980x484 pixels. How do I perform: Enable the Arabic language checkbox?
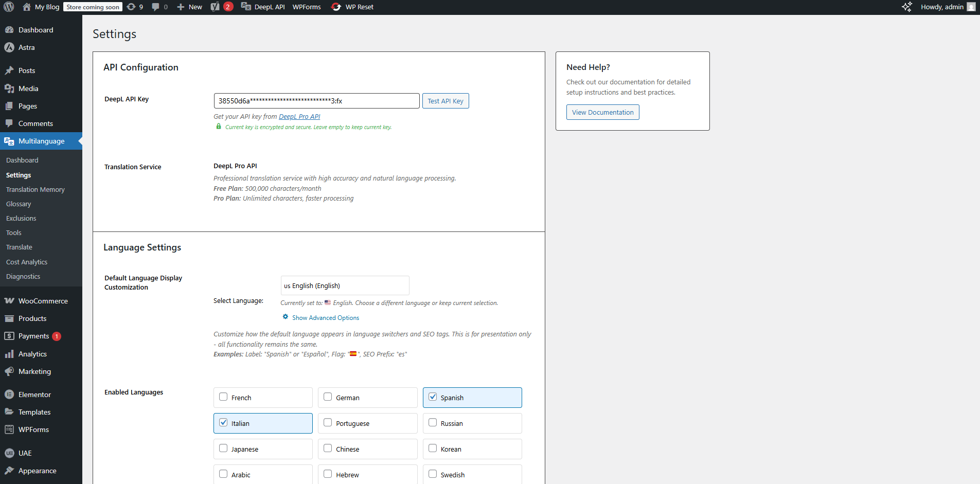click(x=223, y=474)
